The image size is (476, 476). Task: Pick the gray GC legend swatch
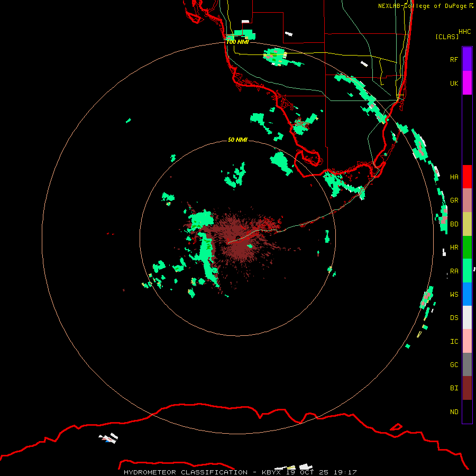[x=467, y=364]
